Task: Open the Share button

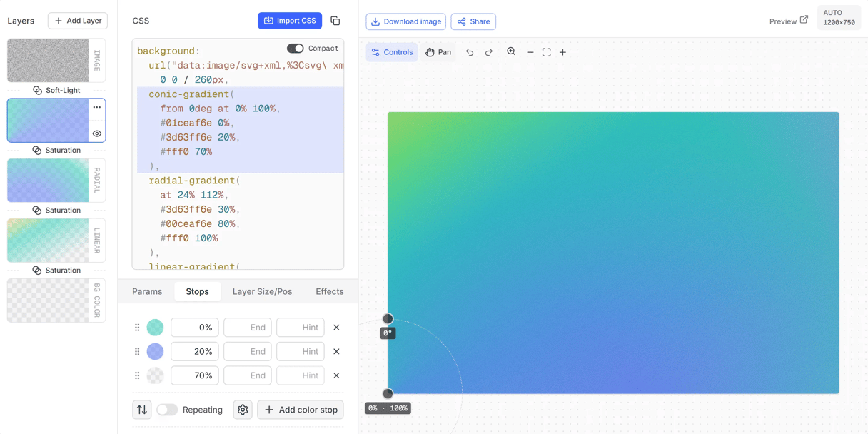Action: click(473, 21)
